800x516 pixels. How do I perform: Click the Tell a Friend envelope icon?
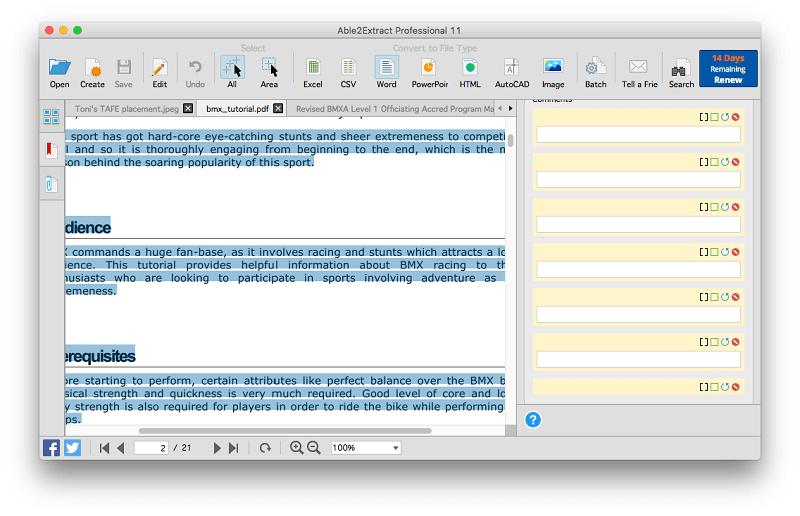click(x=639, y=72)
